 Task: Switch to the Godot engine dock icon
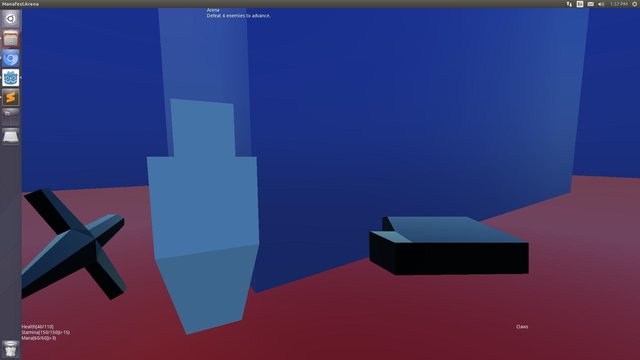coord(11,78)
